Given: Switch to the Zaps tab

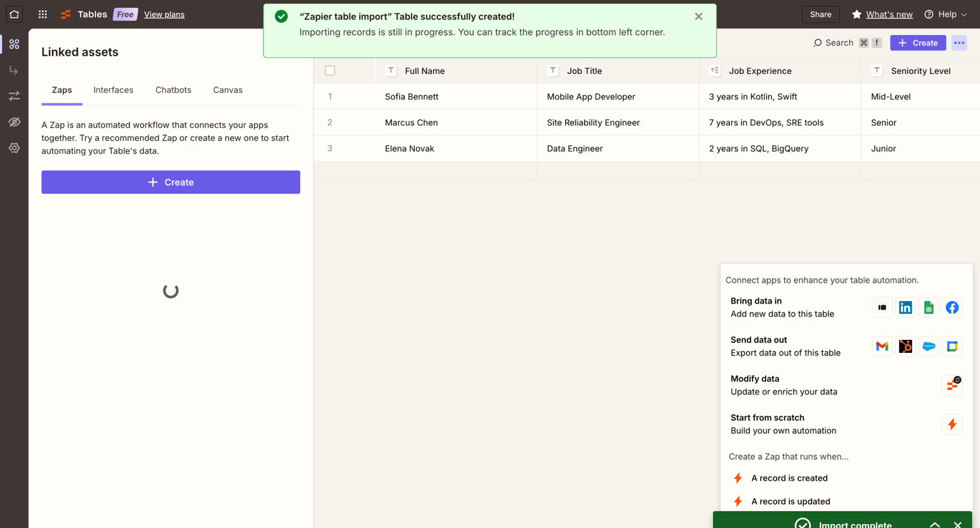Looking at the screenshot, I should (62, 90).
